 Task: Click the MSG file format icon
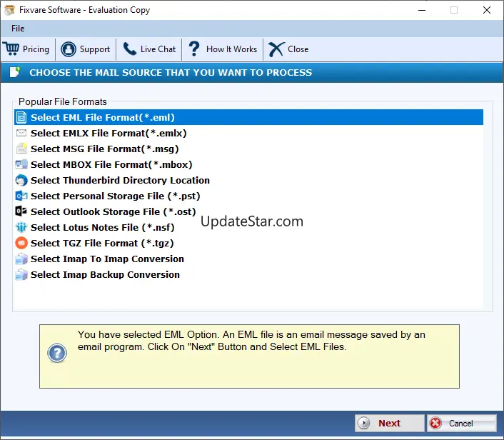[21, 149]
